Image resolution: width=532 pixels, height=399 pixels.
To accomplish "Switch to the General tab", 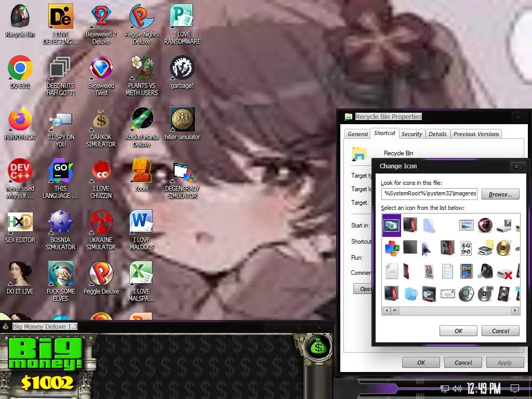I will [357, 134].
